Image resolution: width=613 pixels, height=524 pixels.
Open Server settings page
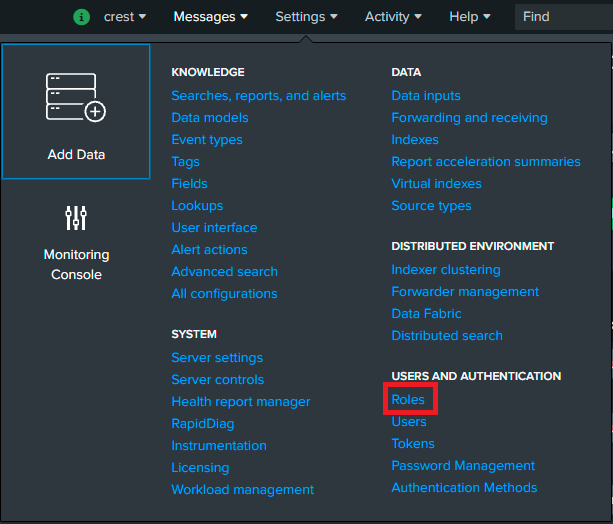217,358
